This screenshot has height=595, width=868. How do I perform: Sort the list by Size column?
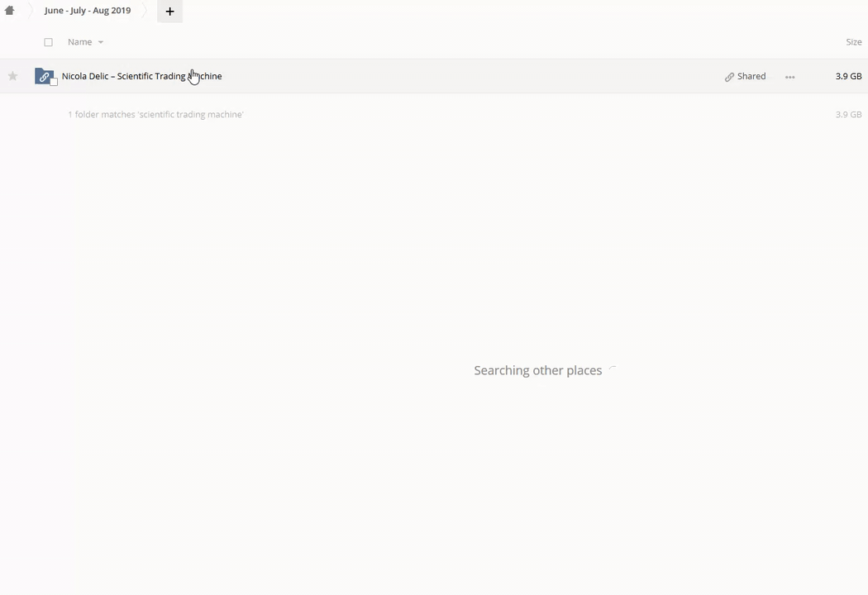pos(853,42)
